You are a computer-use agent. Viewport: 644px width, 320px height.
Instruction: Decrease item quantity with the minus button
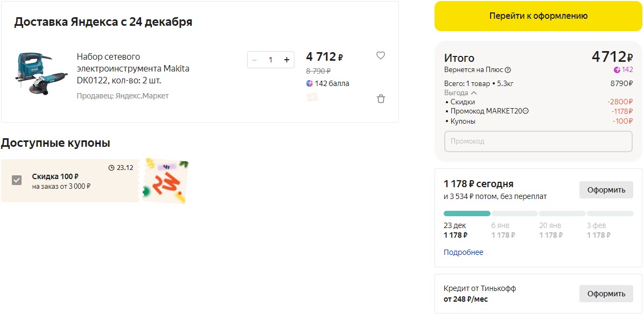click(255, 60)
